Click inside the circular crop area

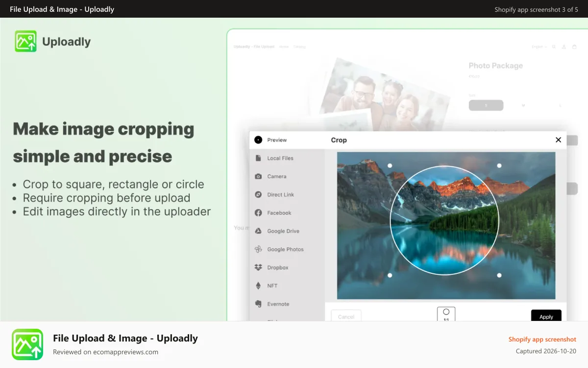click(x=444, y=220)
